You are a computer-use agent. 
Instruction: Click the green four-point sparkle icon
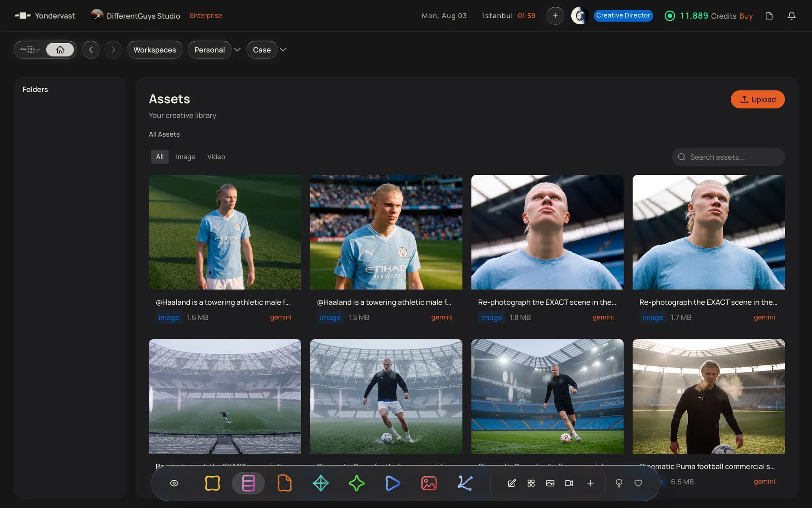click(356, 483)
